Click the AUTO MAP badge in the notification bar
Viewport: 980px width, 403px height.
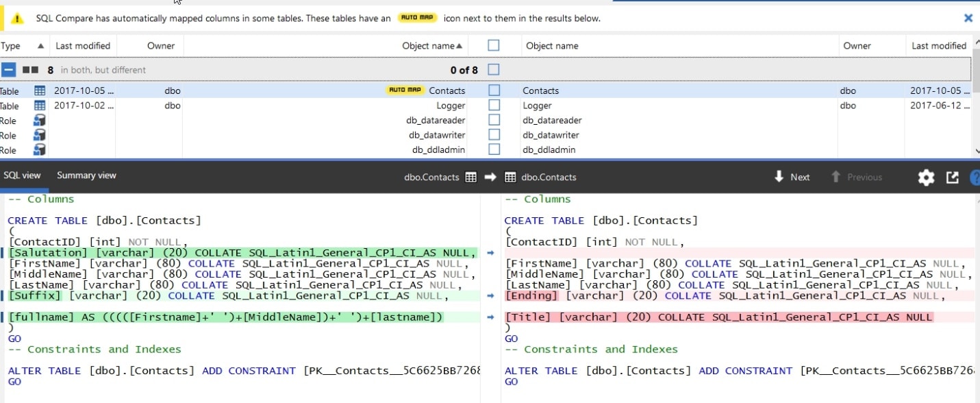coord(417,19)
